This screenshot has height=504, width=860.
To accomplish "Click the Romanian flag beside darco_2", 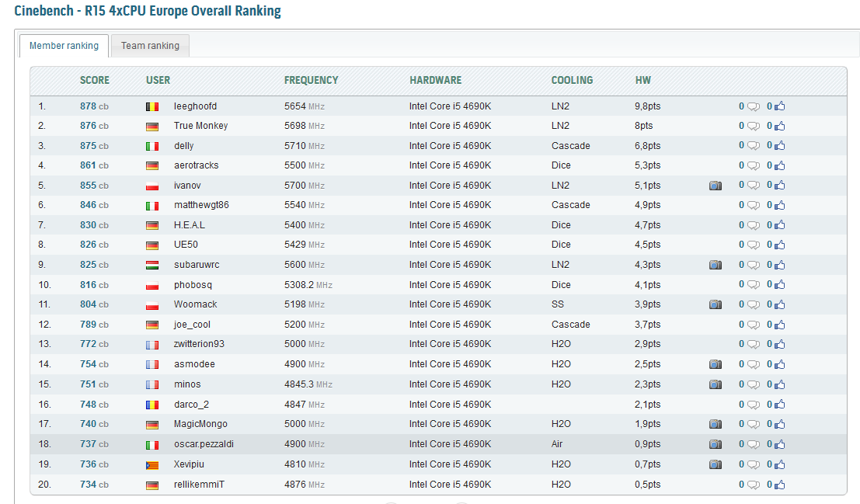I will click(152, 405).
